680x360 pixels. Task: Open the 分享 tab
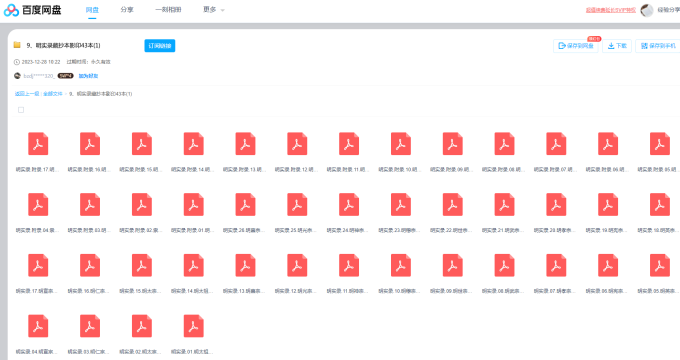127,10
